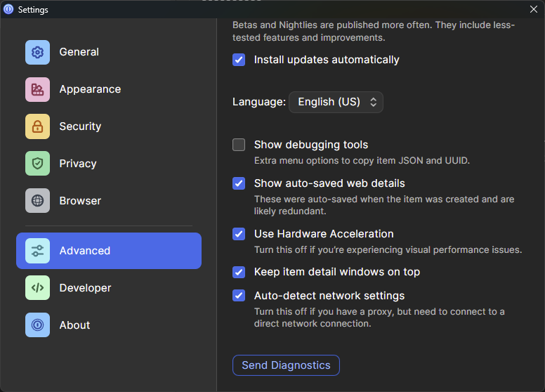Disable Auto-detect network settings

[x=239, y=296]
